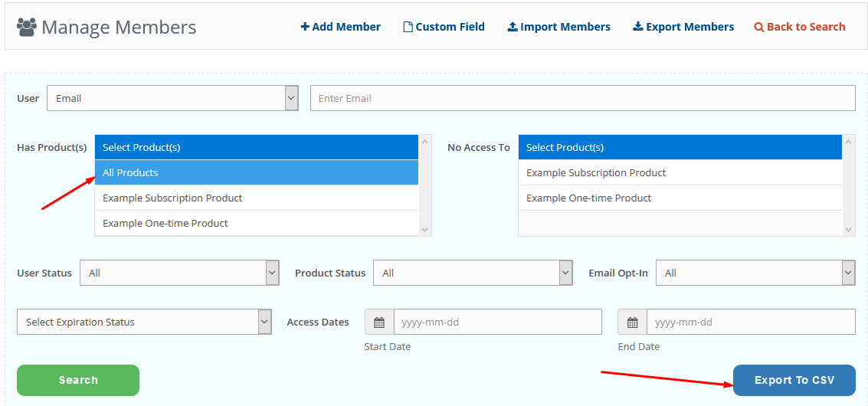The width and height of the screenshot is (868, 406).
Task: Click down arrow of No Access To scrollbar
Action: coord(849,229)
